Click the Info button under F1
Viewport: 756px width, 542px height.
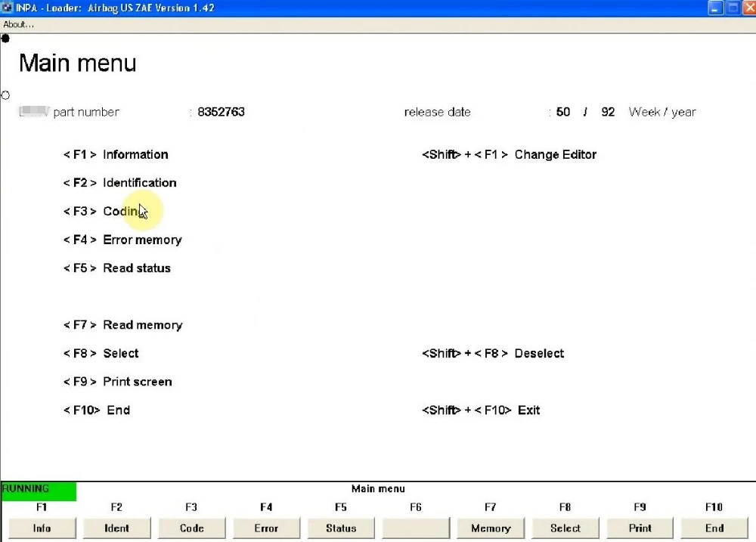click(x=42, y=528)
